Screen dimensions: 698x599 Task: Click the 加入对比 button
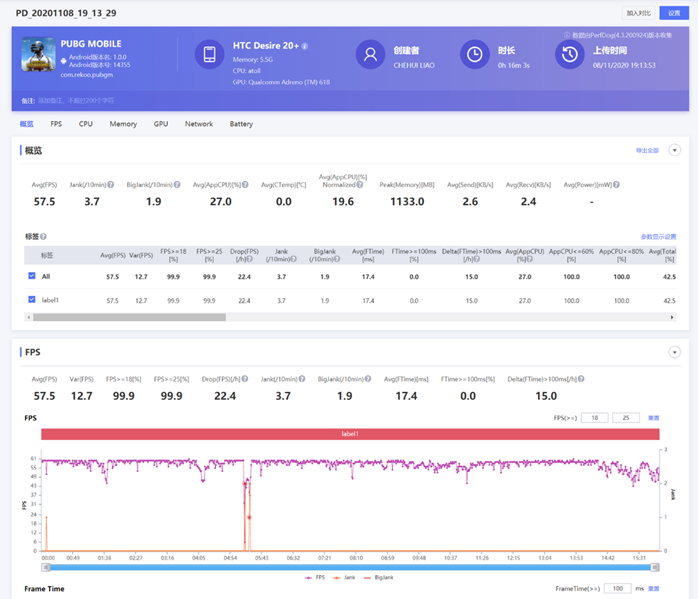(638, 13)
